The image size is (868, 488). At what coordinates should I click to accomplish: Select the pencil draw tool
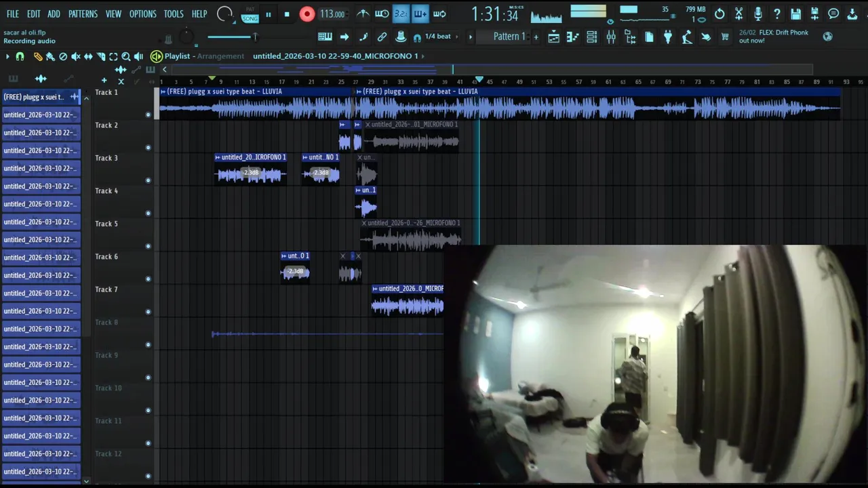(x=37, y=57)
